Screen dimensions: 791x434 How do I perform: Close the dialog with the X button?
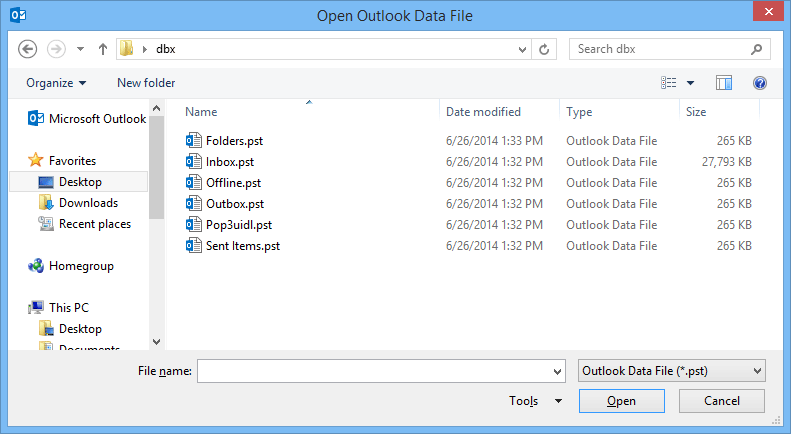[768, 12]
